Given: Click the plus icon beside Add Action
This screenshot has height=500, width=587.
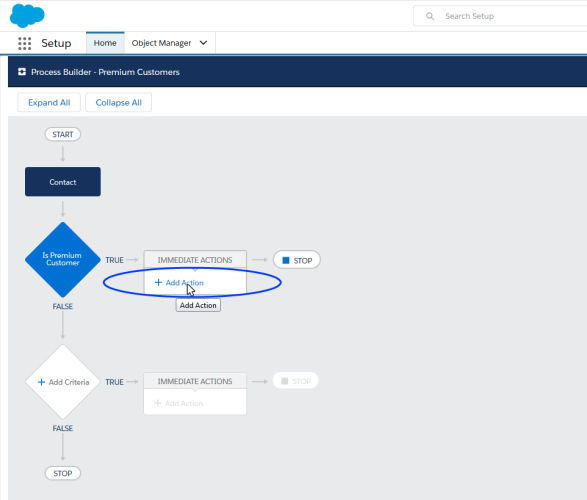Looking at the screenshot, I should pos(158,282).
